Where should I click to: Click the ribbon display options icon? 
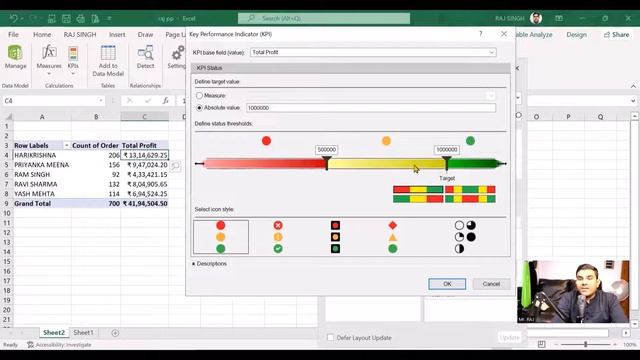pyautogui.click(x=559, y=18)
